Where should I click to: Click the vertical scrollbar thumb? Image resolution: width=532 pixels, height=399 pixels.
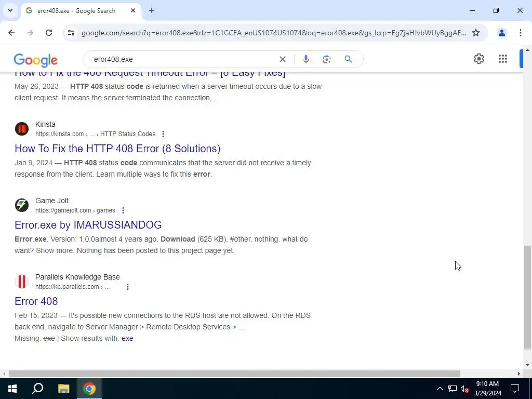pos(527,297)
